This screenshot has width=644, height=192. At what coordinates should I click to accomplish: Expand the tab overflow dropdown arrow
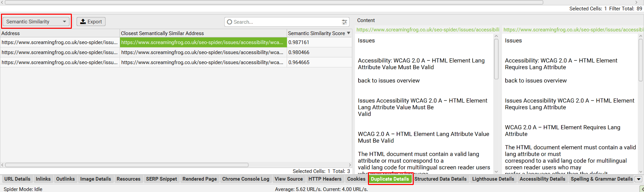(639, 179)
